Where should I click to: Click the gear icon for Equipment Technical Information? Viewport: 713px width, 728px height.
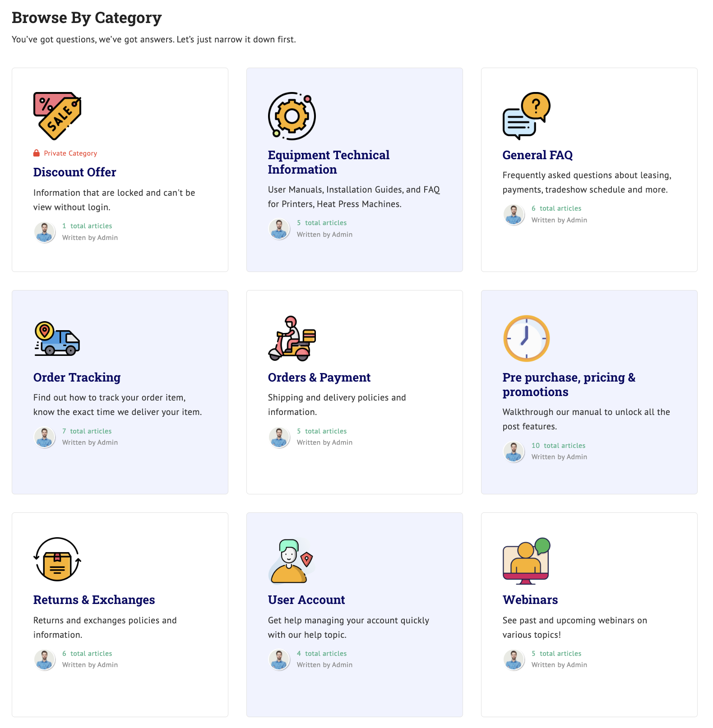point(292,116)
